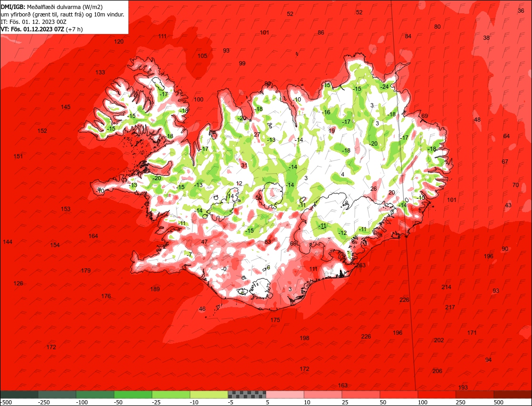Select legend swatch between -50 and -25
The height and width of the screenshot is (406, 532).
[x=133, y=394]
